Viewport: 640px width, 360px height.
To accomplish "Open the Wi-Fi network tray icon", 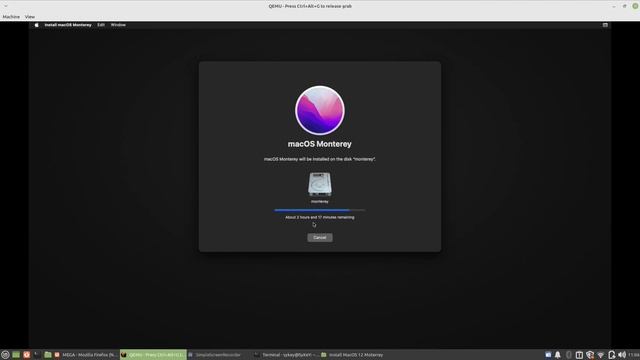I will coord(600,355).
